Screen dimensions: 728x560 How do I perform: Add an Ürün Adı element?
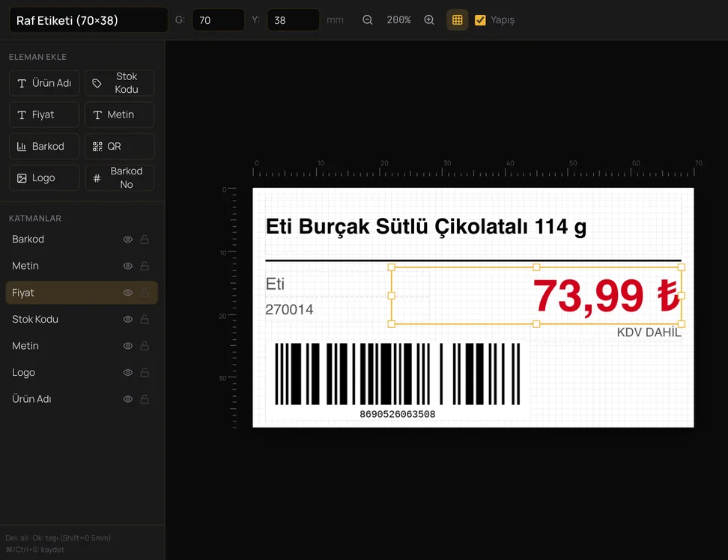(x=44, y=83)
